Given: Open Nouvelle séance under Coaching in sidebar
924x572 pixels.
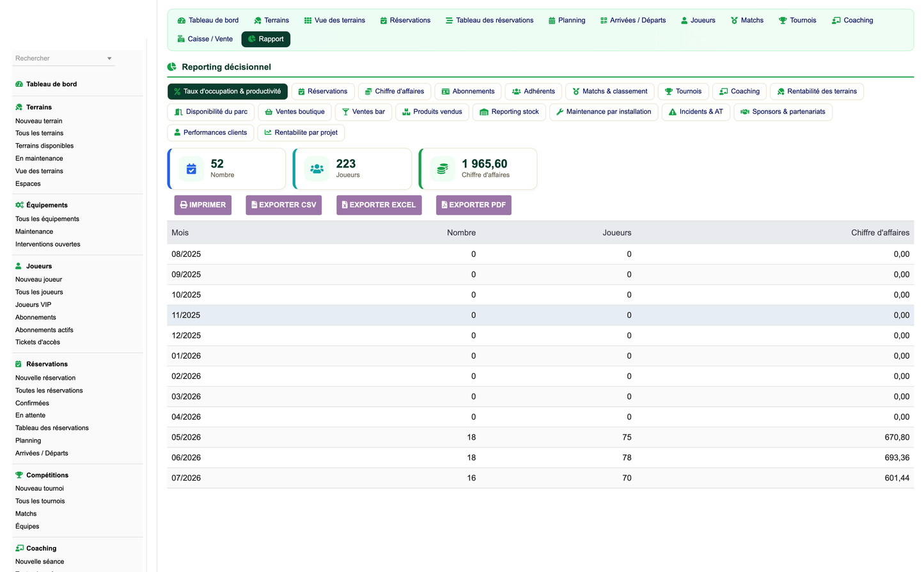Looking at the screenshot, I should pos(40,562).
